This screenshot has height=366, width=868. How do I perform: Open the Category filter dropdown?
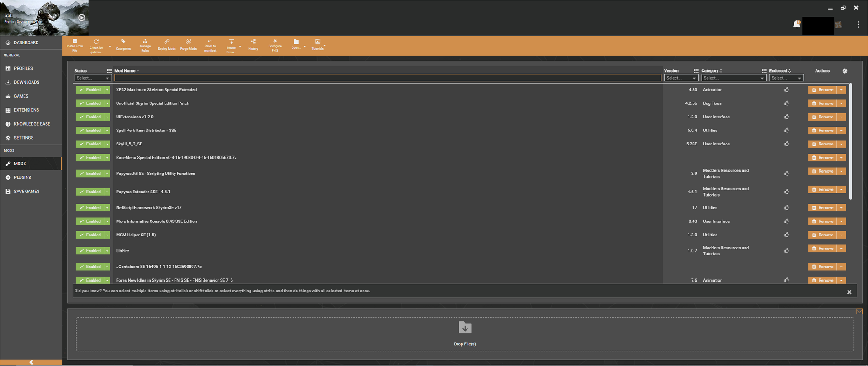click(x=734, y=78)
